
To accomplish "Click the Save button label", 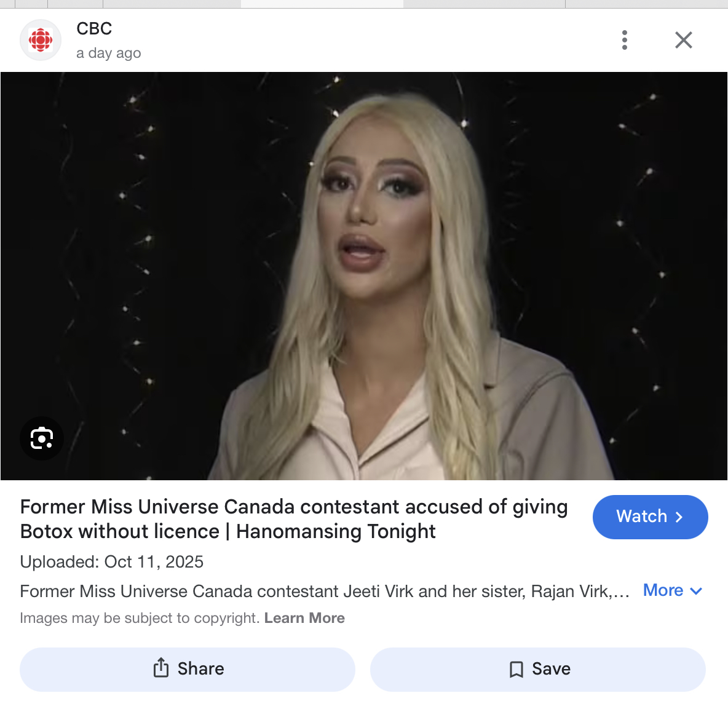I will (x=551, y=668).
